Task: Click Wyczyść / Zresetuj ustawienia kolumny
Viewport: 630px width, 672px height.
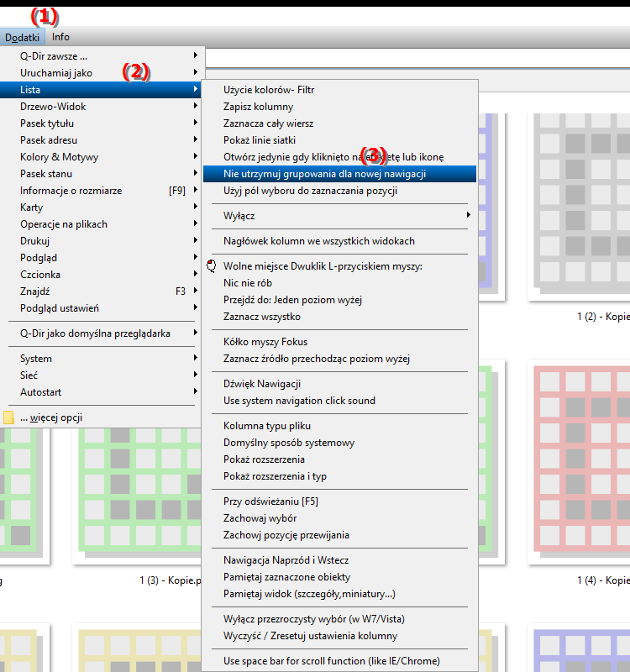Action: (339, 636)
